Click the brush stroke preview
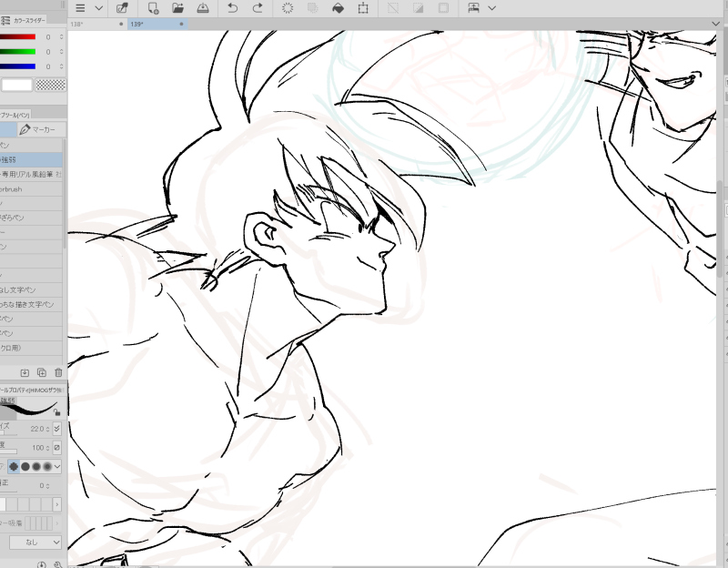The width and height of the screenshot is (728, 568). (29, 409)
